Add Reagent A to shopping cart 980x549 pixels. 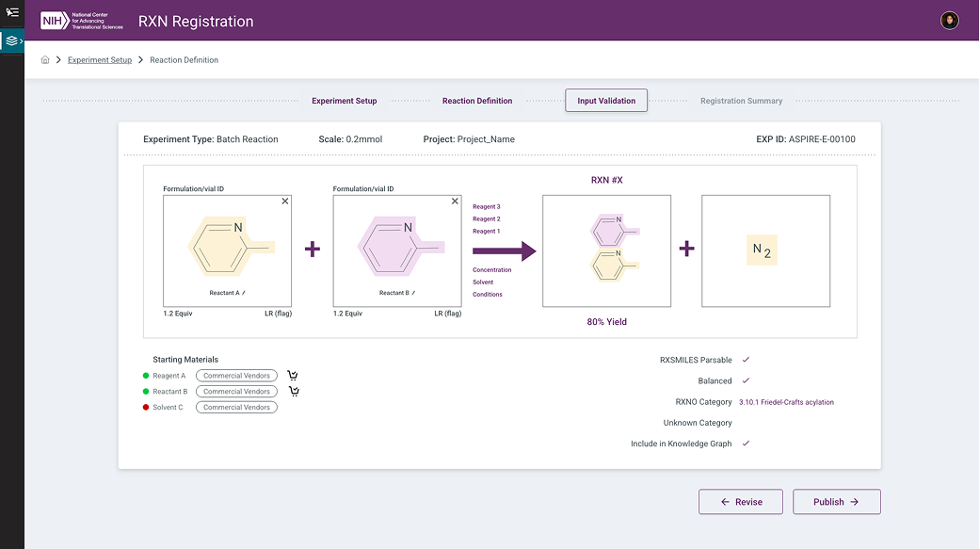[293, 376]
